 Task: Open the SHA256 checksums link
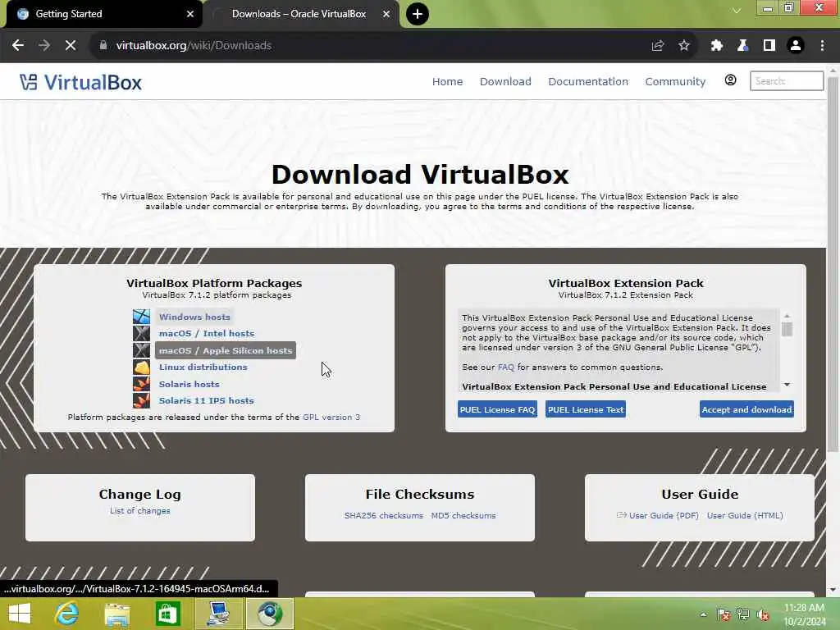pos(384,516)
